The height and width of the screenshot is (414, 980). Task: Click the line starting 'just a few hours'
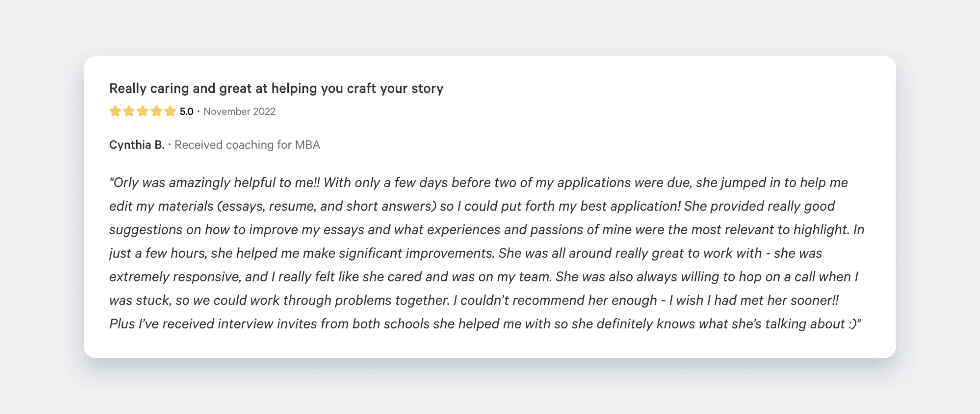465,253
